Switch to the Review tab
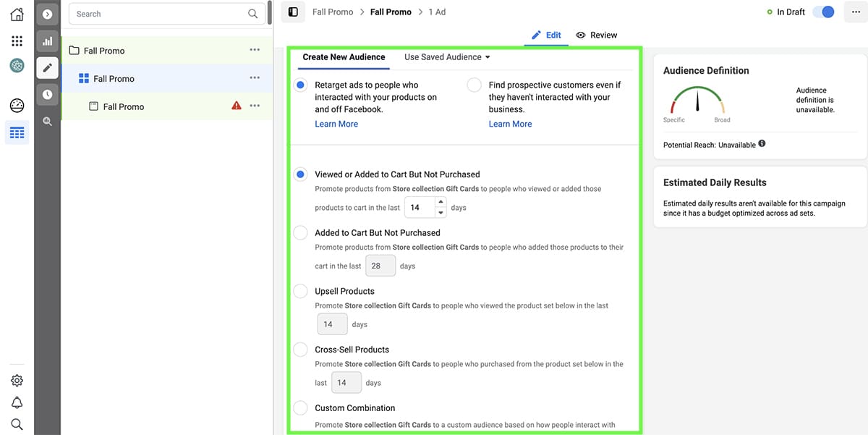The height and width of the screenshot is (435, 868). tap(597, 35)
